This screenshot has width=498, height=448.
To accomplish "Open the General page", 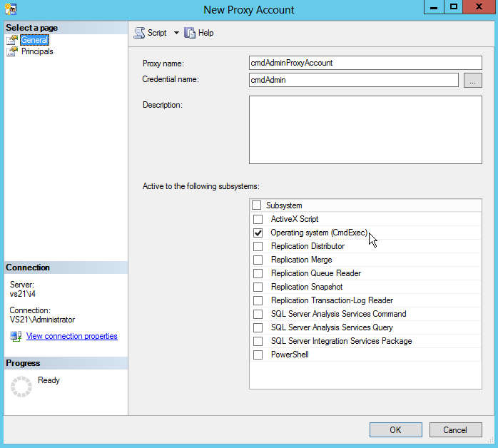I will 35,40.
